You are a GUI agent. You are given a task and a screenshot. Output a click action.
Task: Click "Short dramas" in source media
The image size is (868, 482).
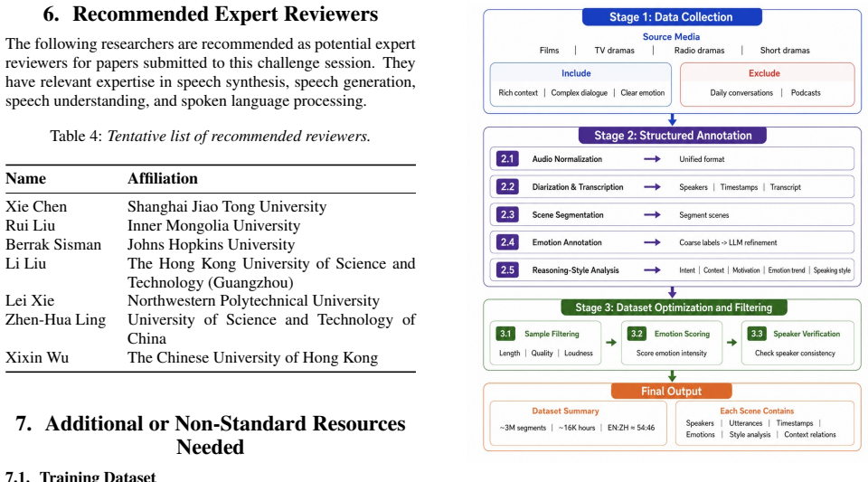785,51
